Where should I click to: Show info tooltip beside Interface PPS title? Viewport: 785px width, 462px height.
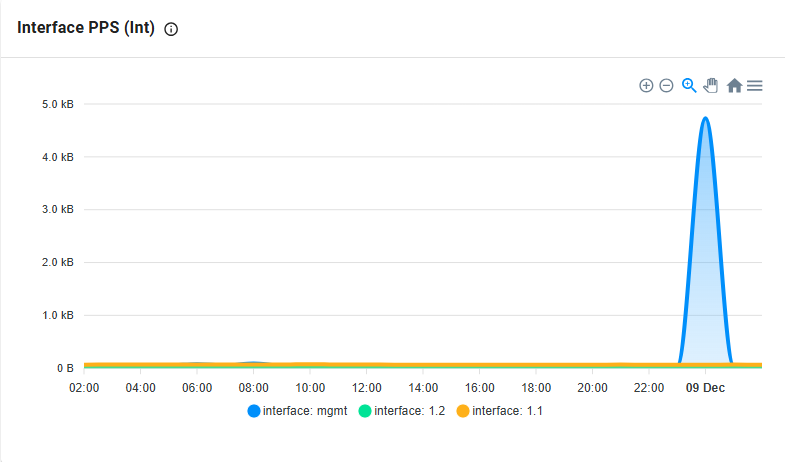click(171, 29)
